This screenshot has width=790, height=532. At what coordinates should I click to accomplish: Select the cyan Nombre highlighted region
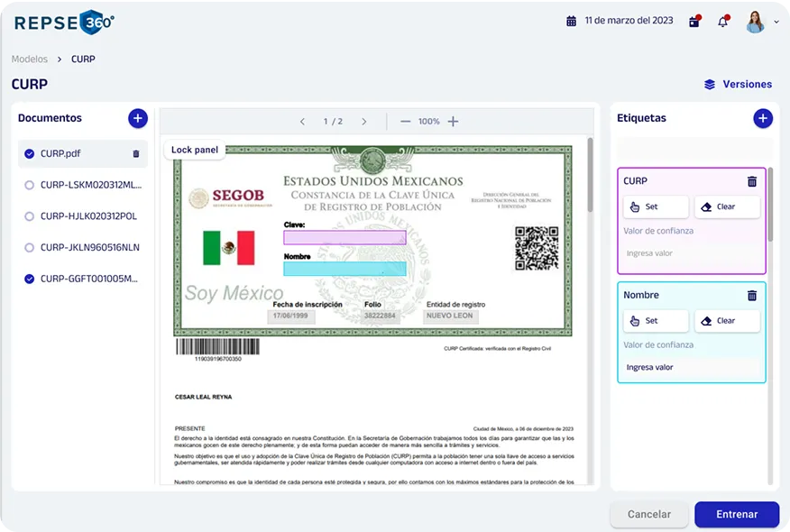pos(344,269)
